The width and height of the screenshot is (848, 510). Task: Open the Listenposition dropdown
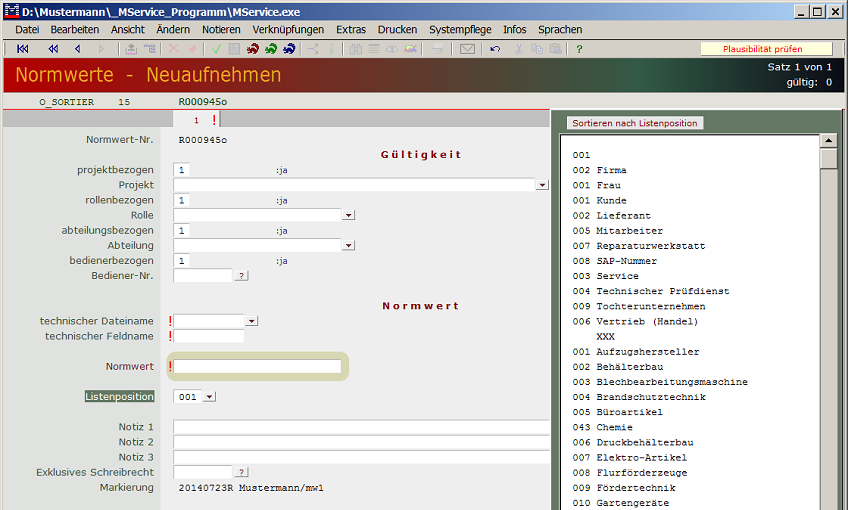click(209, 396)
